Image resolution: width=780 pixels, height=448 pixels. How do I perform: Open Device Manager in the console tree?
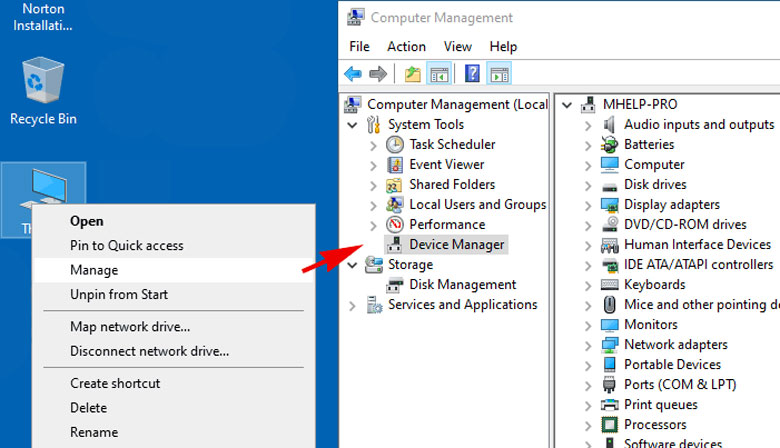coord(456,244)
